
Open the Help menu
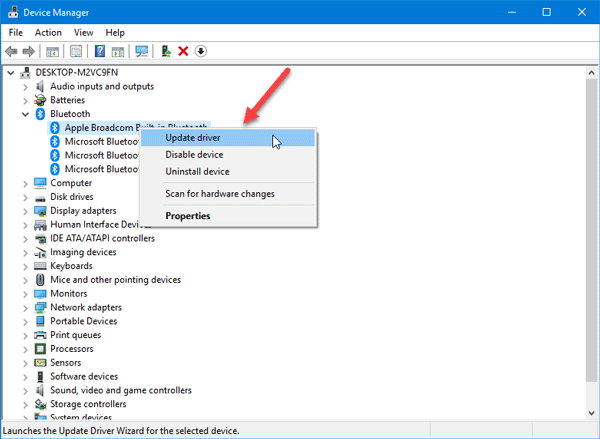(x=115, y=33)
